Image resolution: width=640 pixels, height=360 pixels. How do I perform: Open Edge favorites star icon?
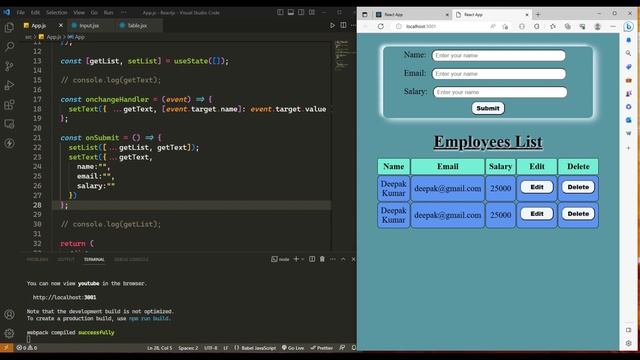(x=553, y=27)
